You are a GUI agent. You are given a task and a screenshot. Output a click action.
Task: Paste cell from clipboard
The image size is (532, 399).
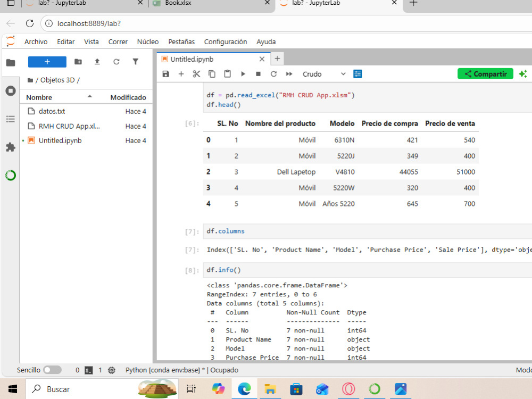tap(227, 73)
